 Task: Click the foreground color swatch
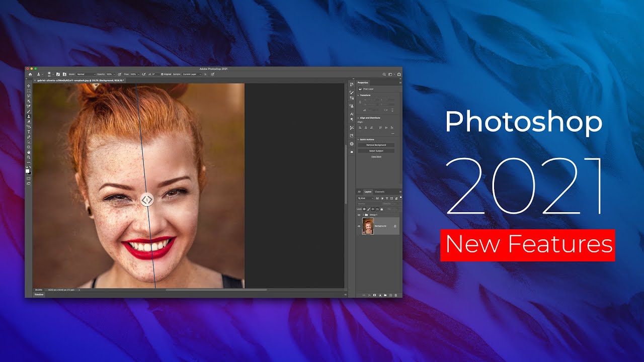click(x=27, y=171)
